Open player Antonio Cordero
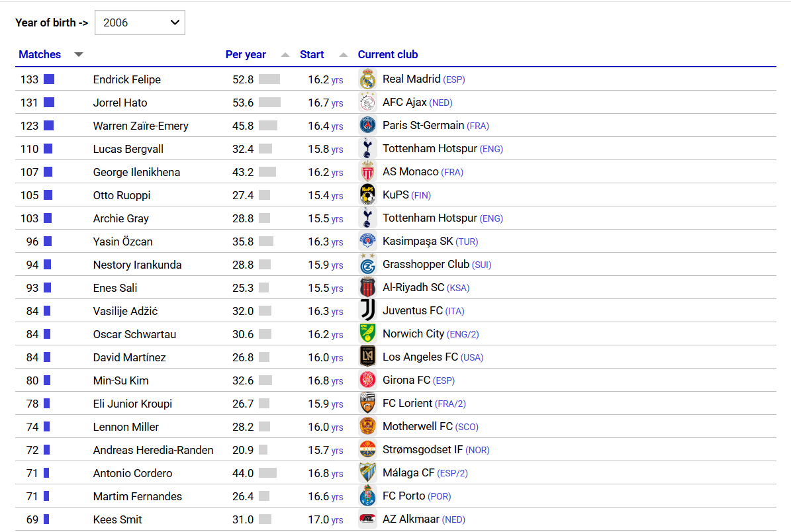The width and height of the screenshot is (791, 532). pos(132,474)
